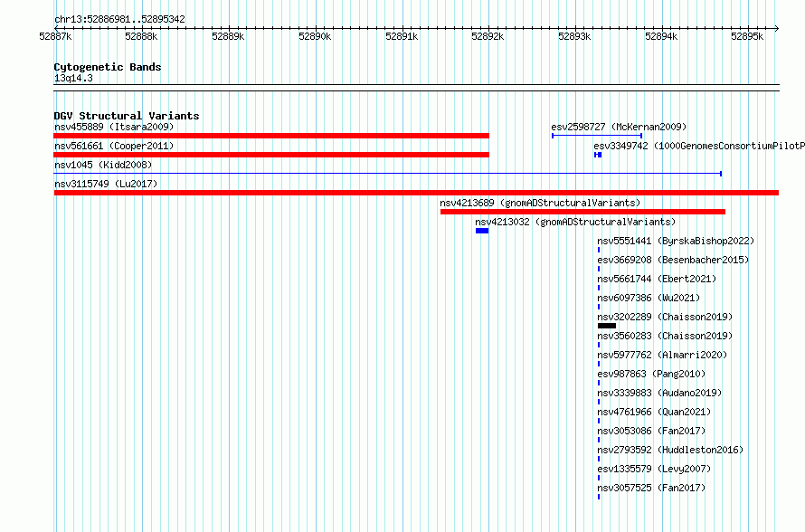Click the 13q14.3 cytogenetic band bar
This screenshot has height=532, width=805.
[416, 88]
